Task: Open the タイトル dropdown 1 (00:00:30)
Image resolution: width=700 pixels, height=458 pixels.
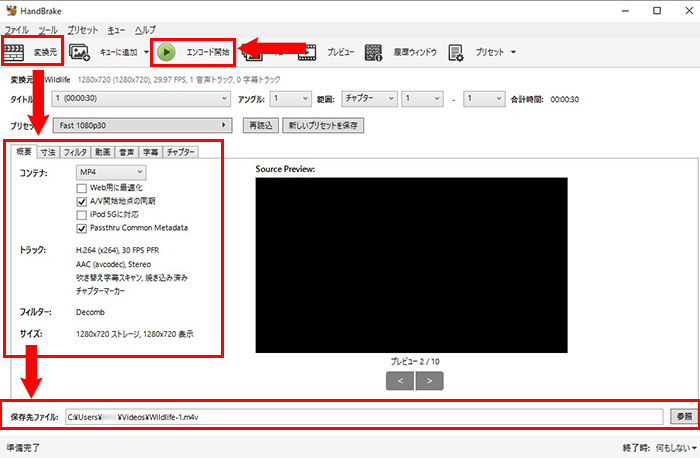Action: pyautogui.click(x=142, y=99)
